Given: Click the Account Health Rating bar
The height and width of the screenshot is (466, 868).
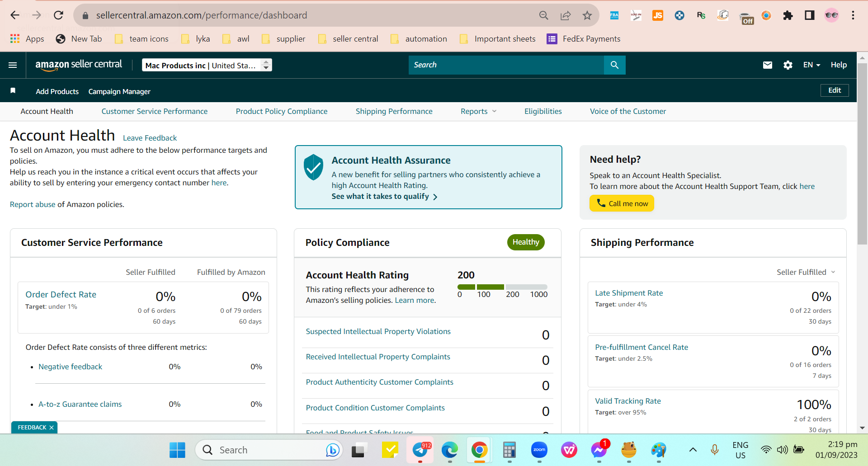Looking at the screenshot, I should pyautogui.click(x=502, y=287).
